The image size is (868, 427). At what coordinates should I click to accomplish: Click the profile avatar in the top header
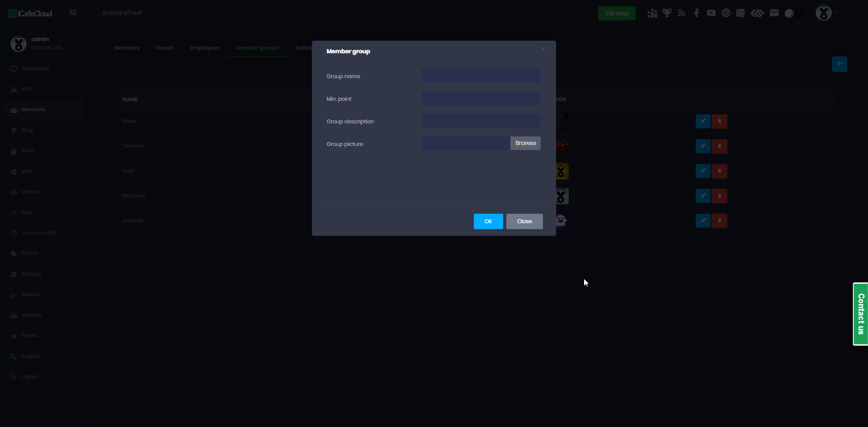click(824, 13)
